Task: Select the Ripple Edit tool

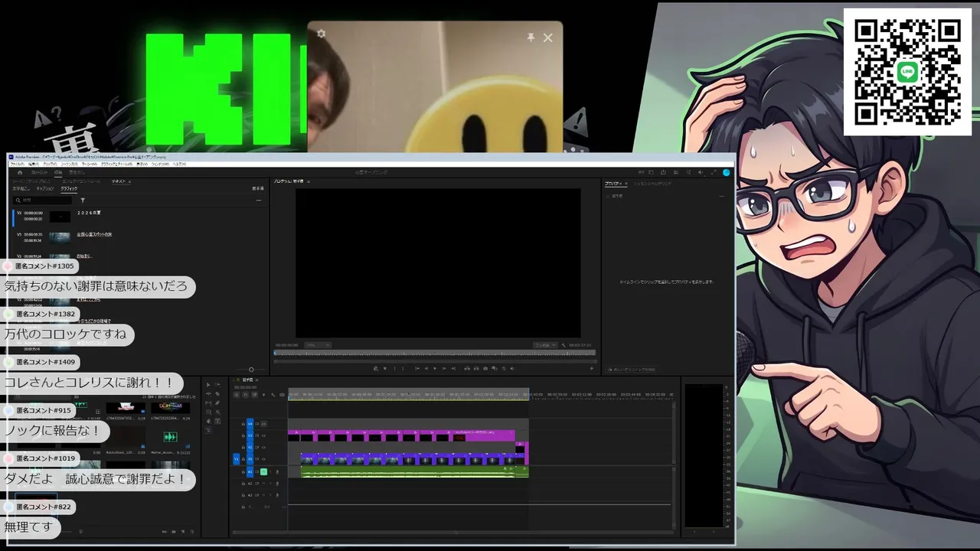Action: point(208,394)
